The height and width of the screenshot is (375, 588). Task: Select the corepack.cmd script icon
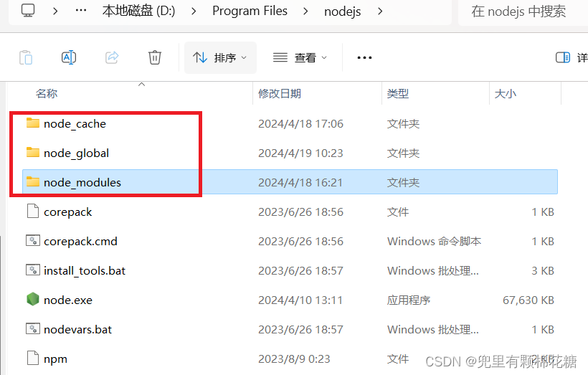pos(33,240)
